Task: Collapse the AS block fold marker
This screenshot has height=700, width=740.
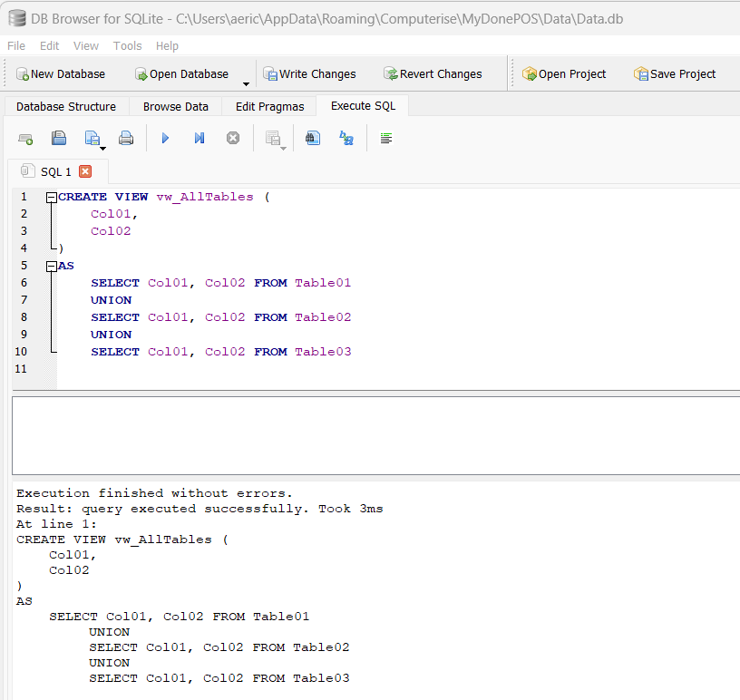Action: [x=52, y=267]
